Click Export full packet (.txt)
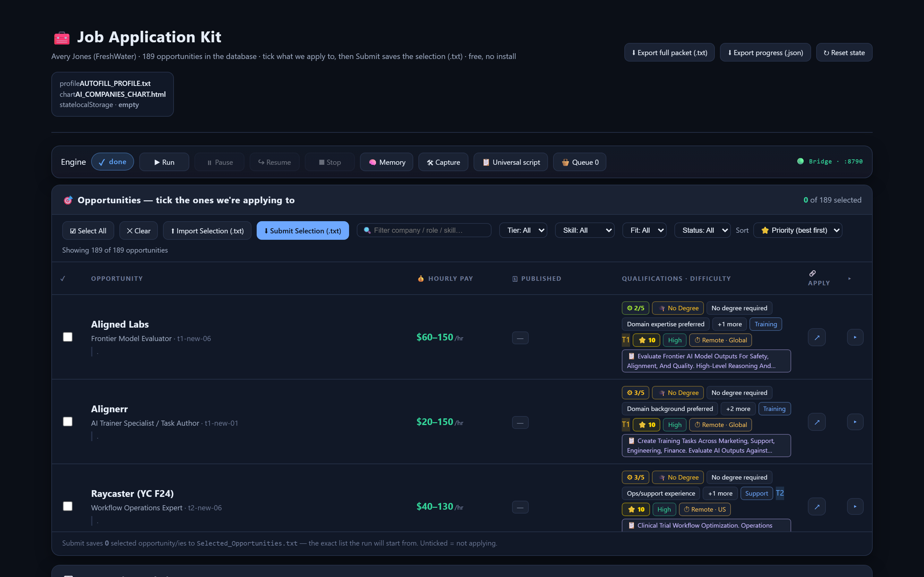 669,53
